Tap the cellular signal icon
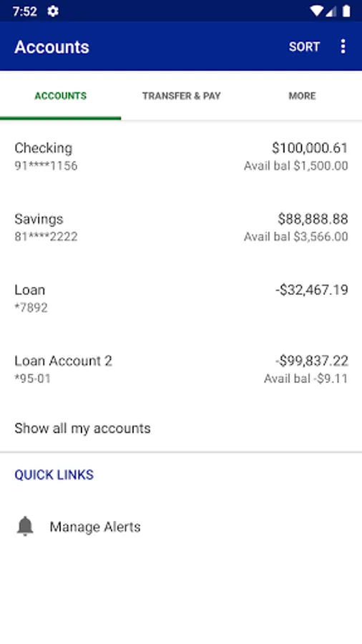This screenshot has width=362, height=644. [331, 11]
